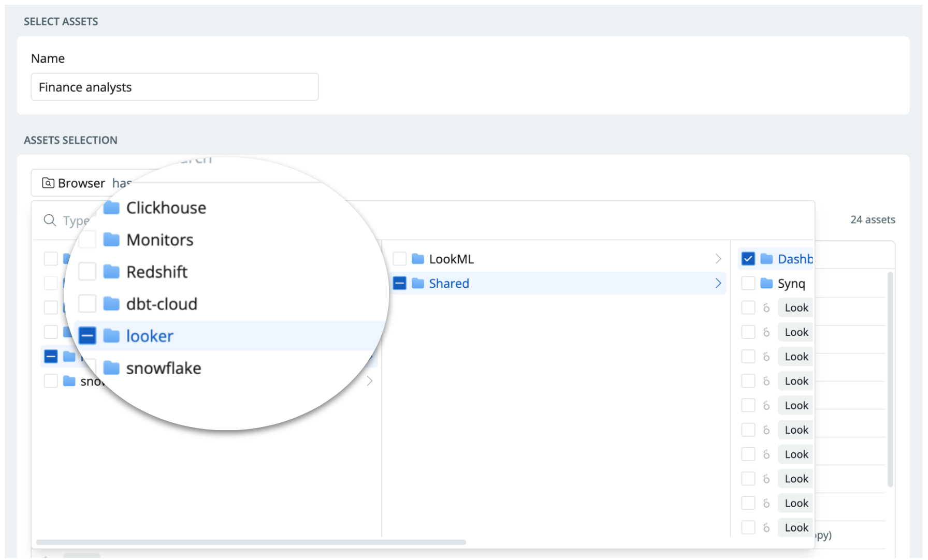Click the Dashboards folder icon

tap(766, 259)
